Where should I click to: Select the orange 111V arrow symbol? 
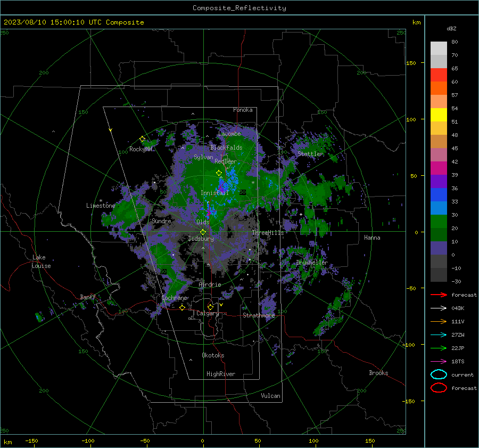pos(439,321)
